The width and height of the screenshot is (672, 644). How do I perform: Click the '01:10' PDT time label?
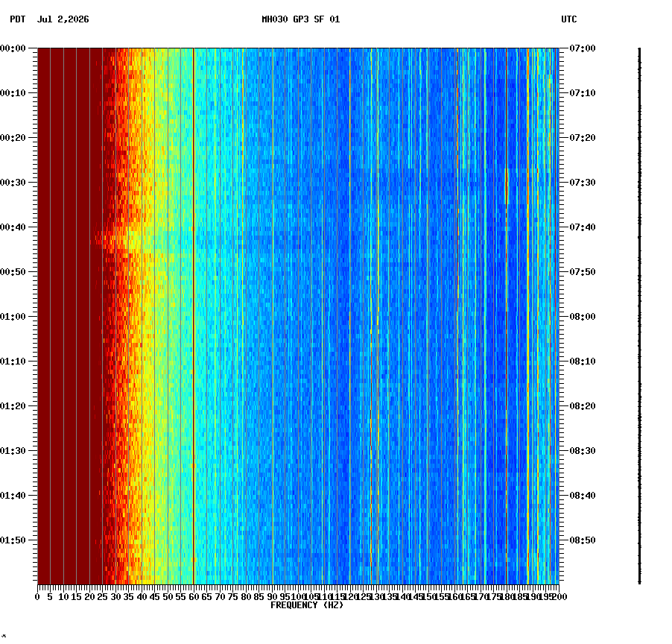(x=13, y=362)
